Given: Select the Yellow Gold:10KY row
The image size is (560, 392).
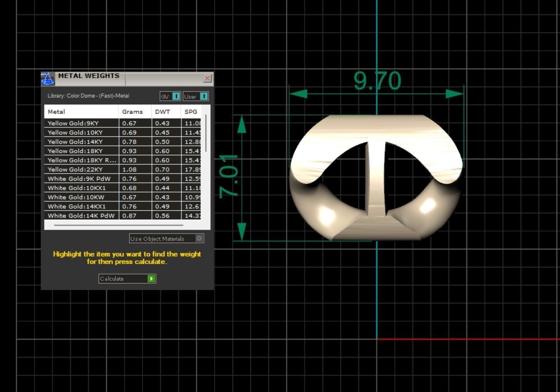Looking at the screenshot, I should pyautogui.click(x=122, y=132).
